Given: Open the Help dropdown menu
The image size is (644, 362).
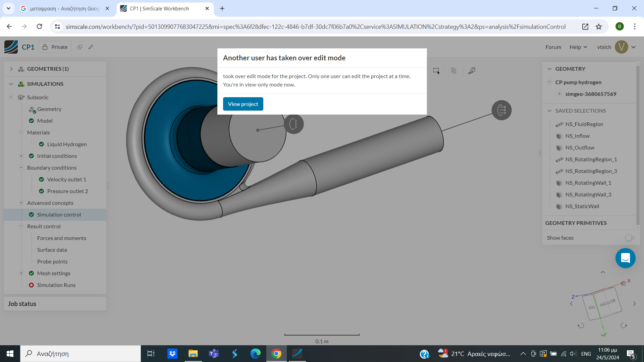Looking at the screenshot, I should point(578,47).
